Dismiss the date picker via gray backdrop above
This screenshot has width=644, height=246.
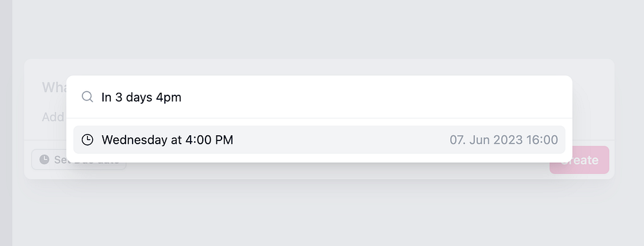(x=319, y=29)
